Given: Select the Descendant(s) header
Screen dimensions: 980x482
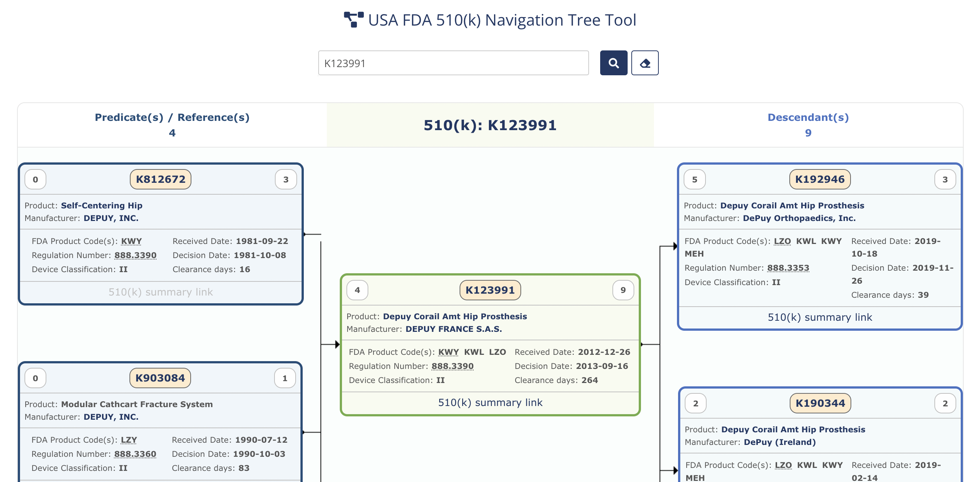Looking at the screenshot, I should tap(808, 118).
